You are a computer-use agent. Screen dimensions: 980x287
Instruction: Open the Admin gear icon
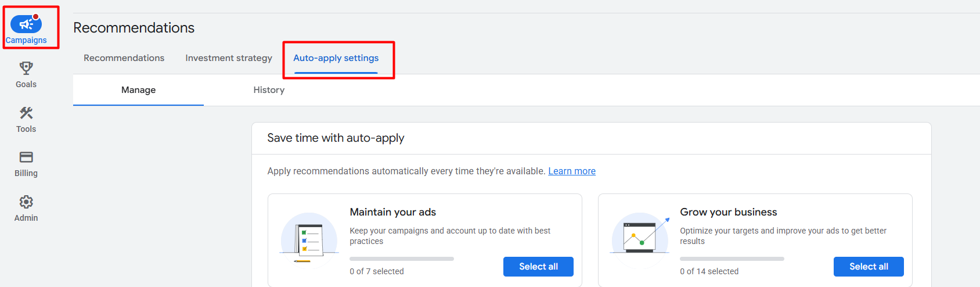pos(26,202)
